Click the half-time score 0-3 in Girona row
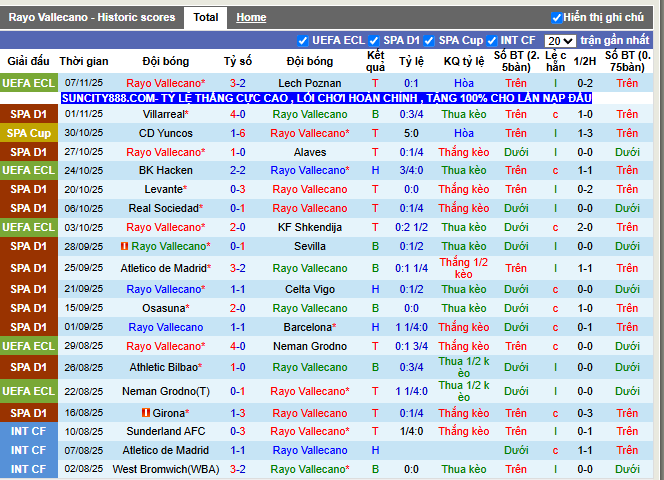This screenshot has width=664, height=480. point(585,413)
